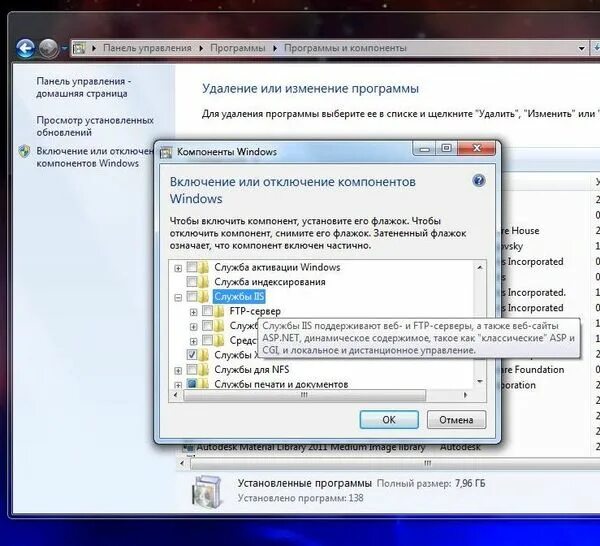
Task: Expand the node below FTP-сервер starting 'Служб'
Action: pos(194,327)
